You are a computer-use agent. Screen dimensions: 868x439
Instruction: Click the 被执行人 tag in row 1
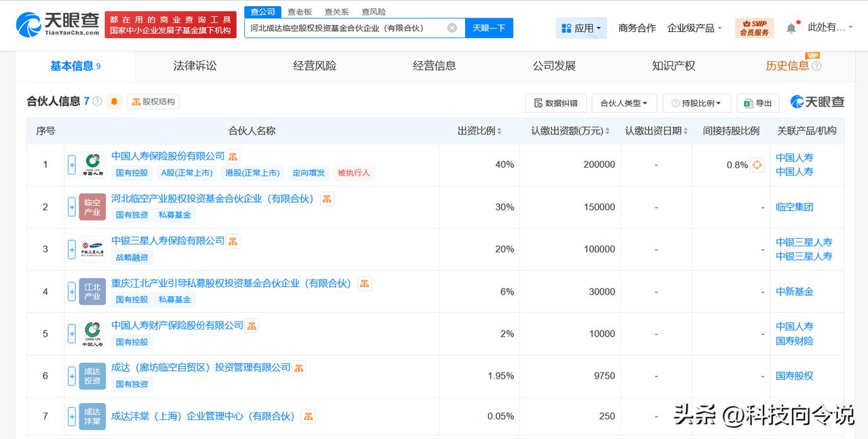[353, 172]
